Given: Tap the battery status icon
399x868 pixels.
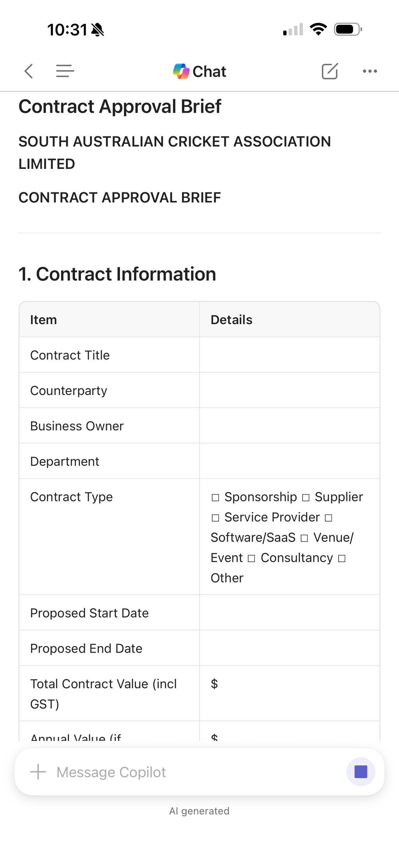Looking at the screenshot, I should [348, 29].
